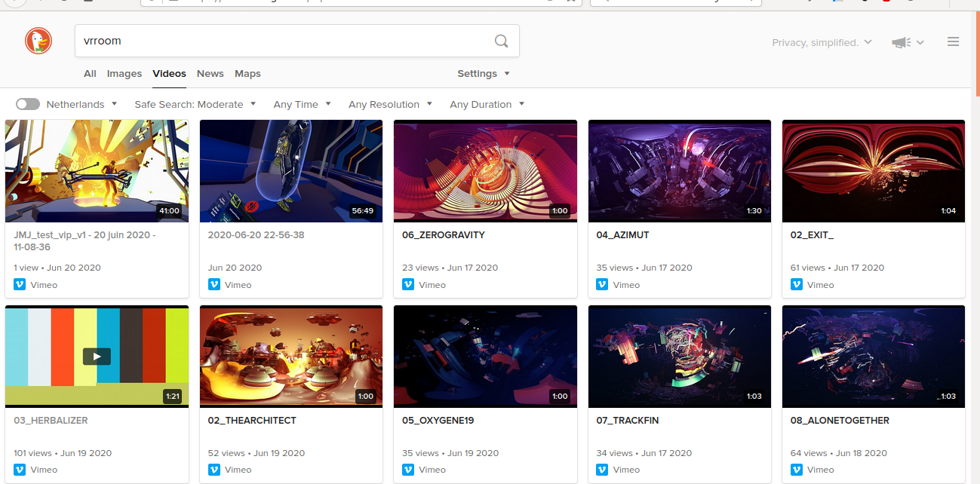This screenshot has height=484, width=980.
Task: Click Vimeo icon under 08_ALONETOGETHER
Action: [797, 470]
